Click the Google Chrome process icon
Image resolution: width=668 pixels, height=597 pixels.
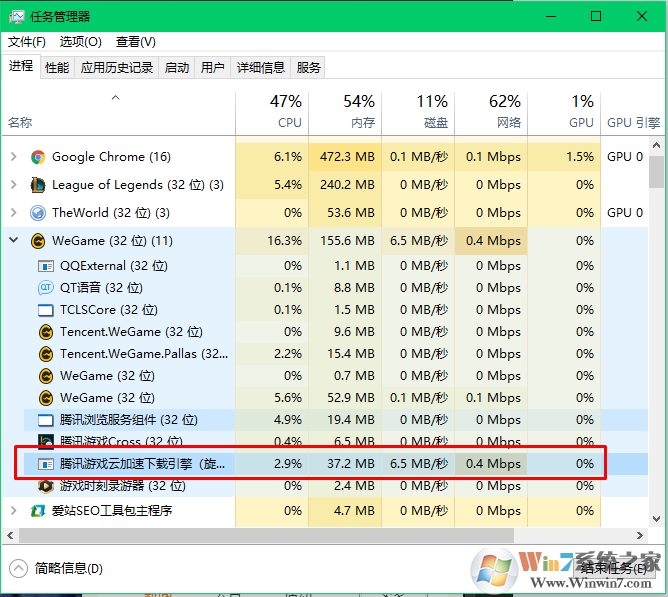tap(38, 157)
